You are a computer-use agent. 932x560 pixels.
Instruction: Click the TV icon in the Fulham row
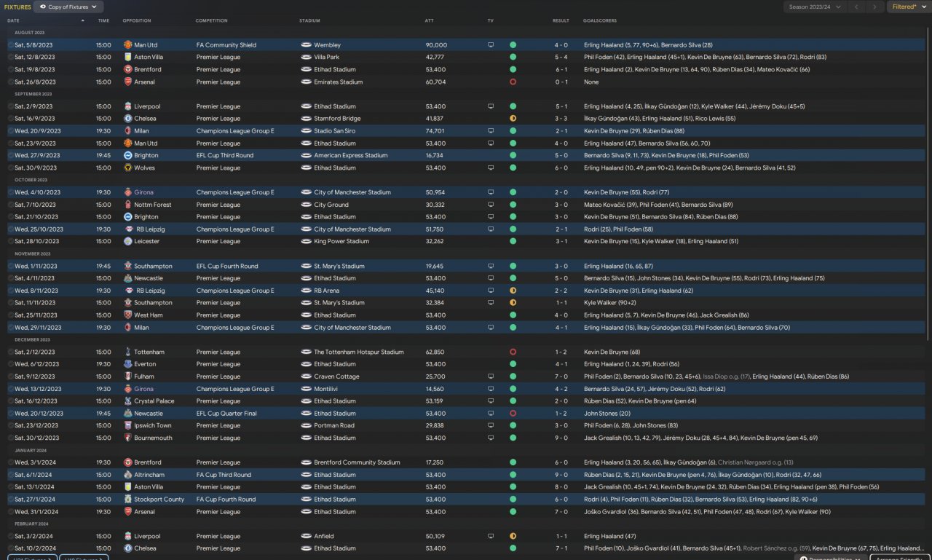click(x=491, y=376)
